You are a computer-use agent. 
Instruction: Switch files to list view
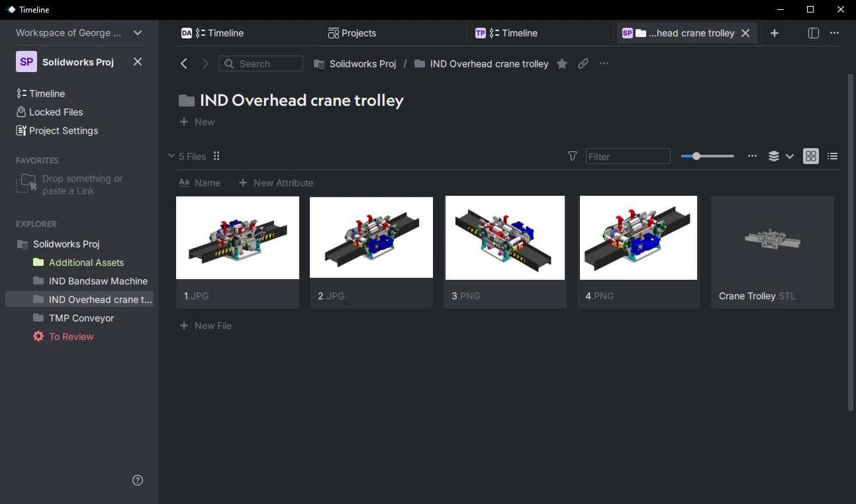click(x=832, y=156)
